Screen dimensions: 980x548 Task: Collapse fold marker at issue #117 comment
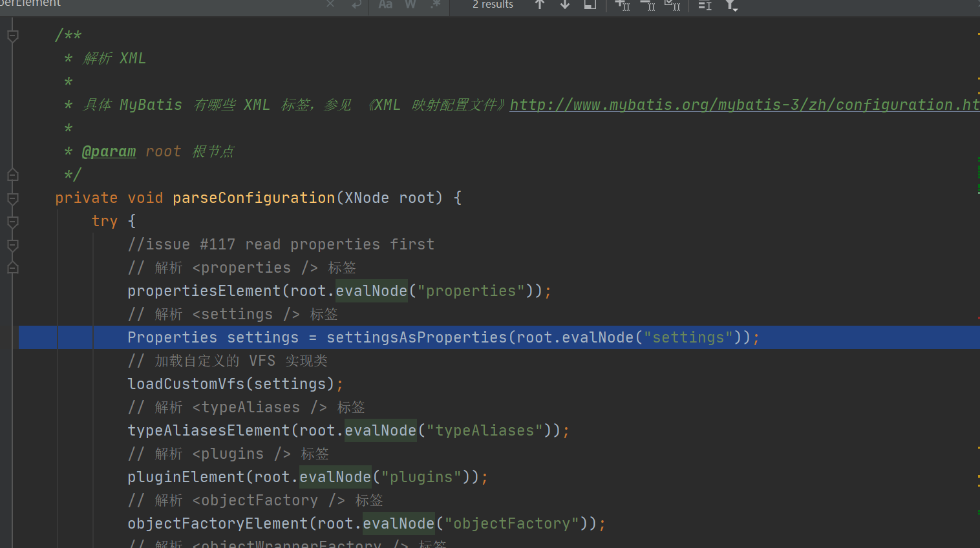point(12,245)
